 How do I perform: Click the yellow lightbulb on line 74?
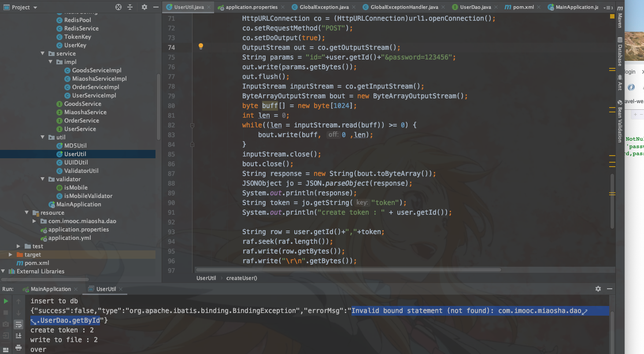(201, 46)
